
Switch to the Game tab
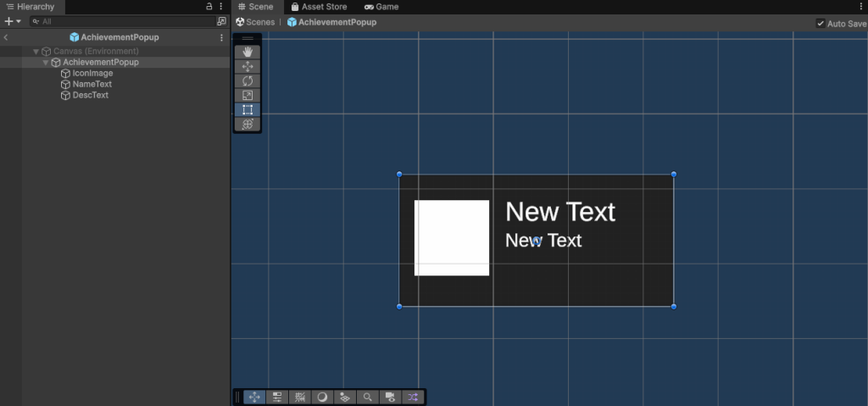(x=381, y=7)
